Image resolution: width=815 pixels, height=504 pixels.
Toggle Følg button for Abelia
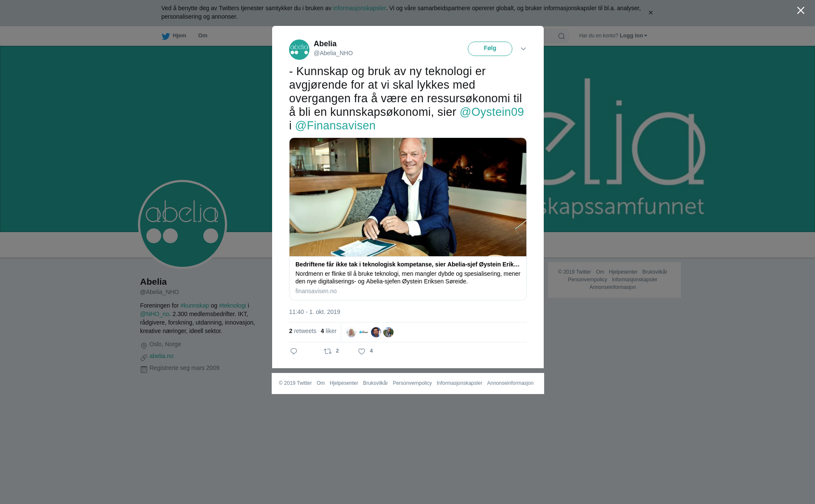(490, 49)
